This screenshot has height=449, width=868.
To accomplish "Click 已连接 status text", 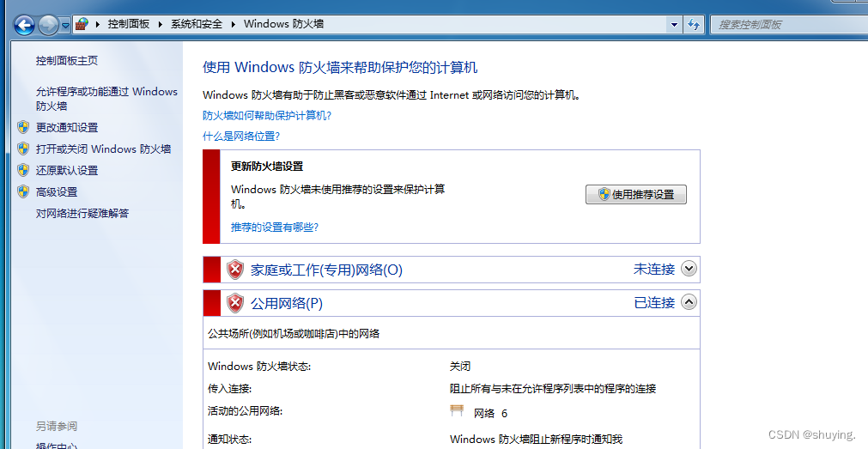I will [x=654, y=303].
